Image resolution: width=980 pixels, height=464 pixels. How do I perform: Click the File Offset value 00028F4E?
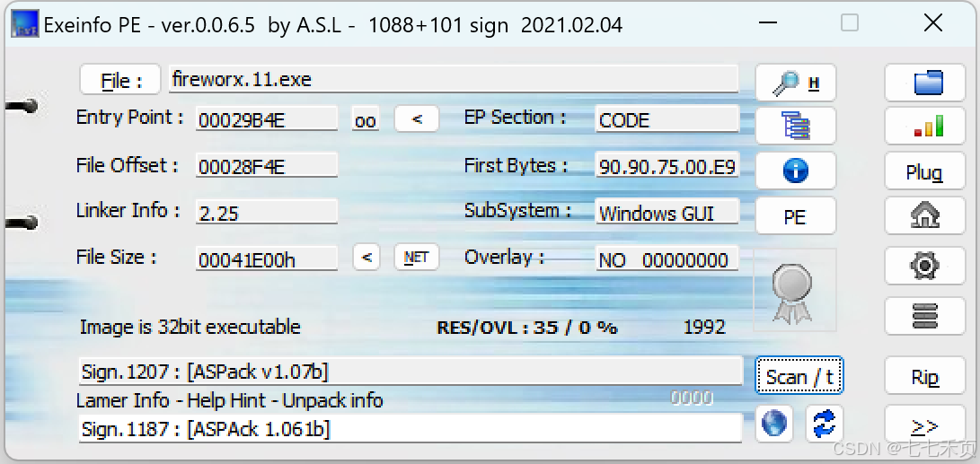(x=267, y=165)
